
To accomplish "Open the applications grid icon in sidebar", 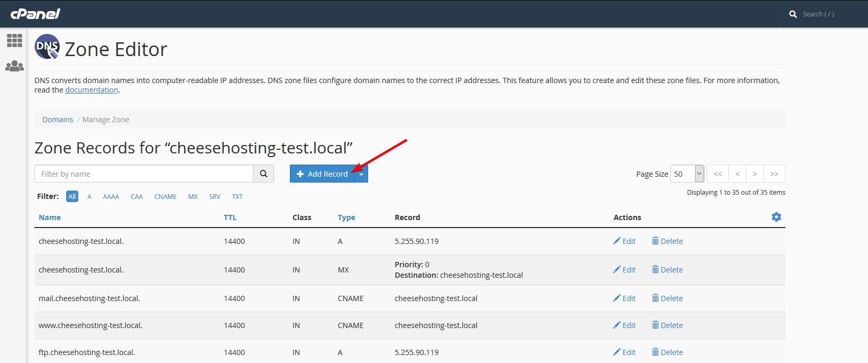I will tap(14, 41).
